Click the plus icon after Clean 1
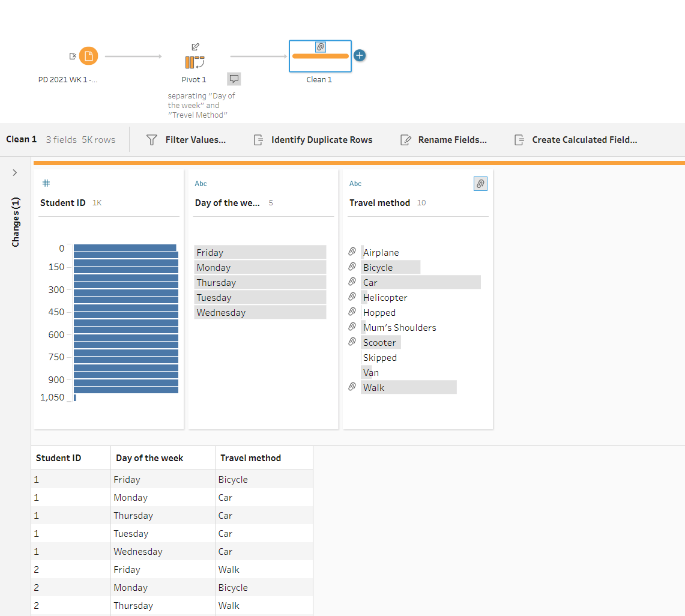The image size is (685, 616). coord(359,56)
